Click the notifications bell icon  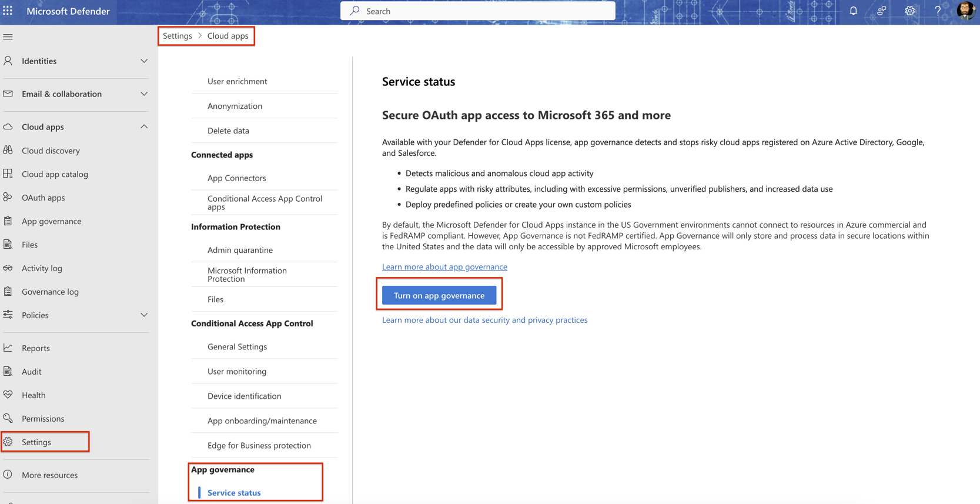(853, 11)
